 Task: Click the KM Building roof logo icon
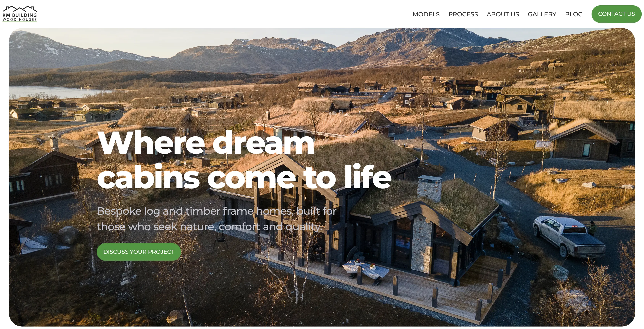19,9
